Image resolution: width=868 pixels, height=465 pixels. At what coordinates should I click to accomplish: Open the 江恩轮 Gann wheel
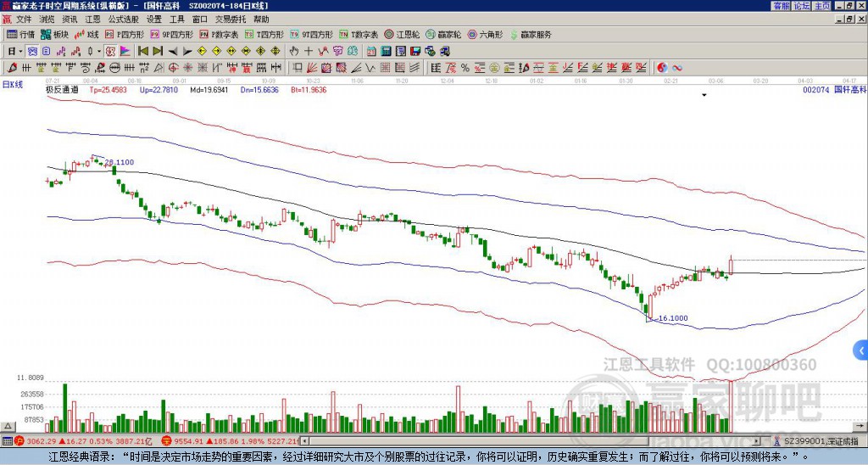(x=403, y=34)
